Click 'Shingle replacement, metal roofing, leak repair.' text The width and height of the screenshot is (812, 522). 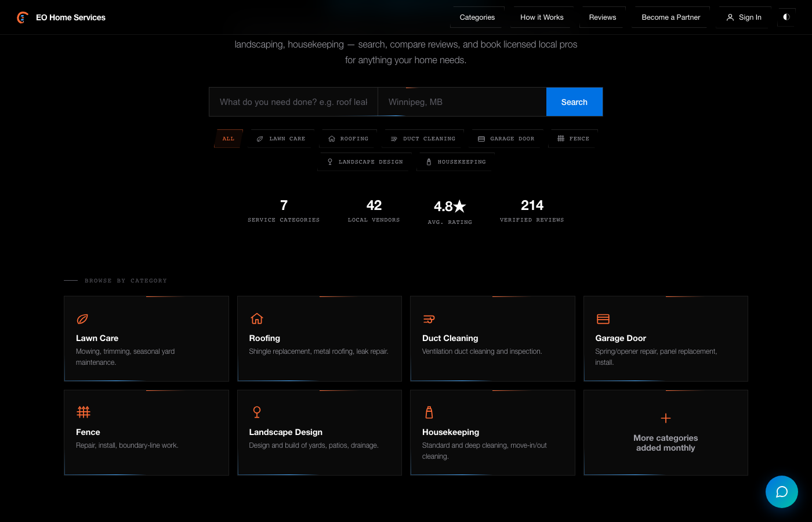tap(318, 351)
